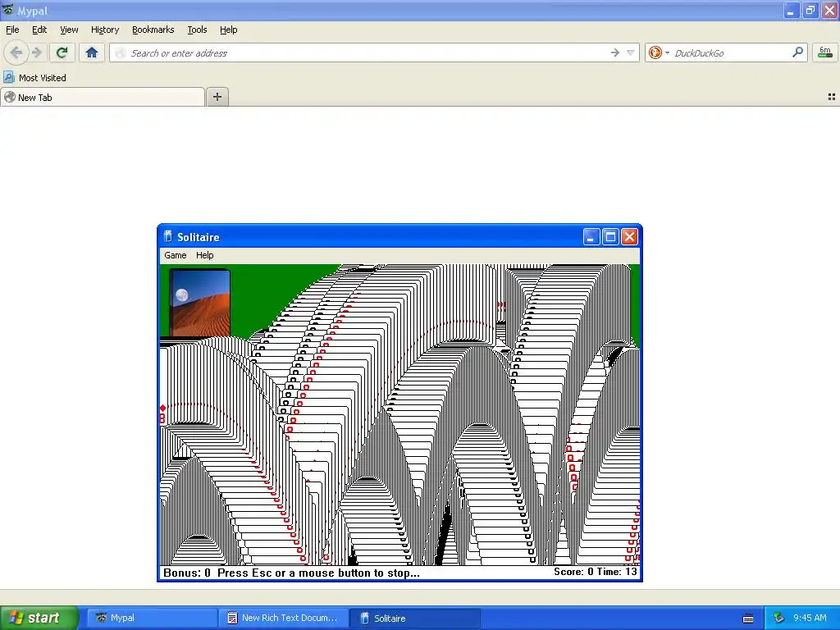Switch to Solitaire taskbar button
Image resolution: width=840 pixels, height=630 pixels.
point(414,618)
